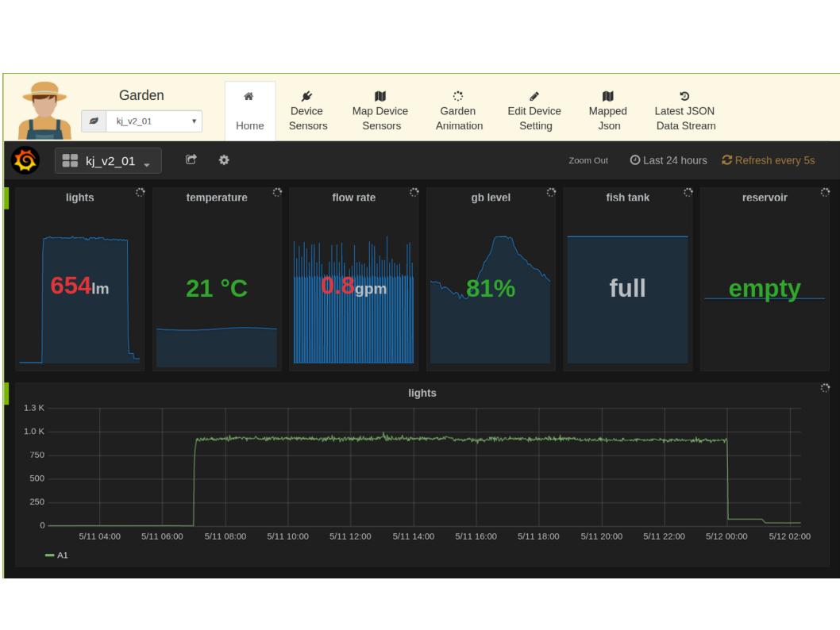Screen dimensions: 840x630
Task: Expand the kj_v2_01 dashboard picker
Action: coord(108,160)
